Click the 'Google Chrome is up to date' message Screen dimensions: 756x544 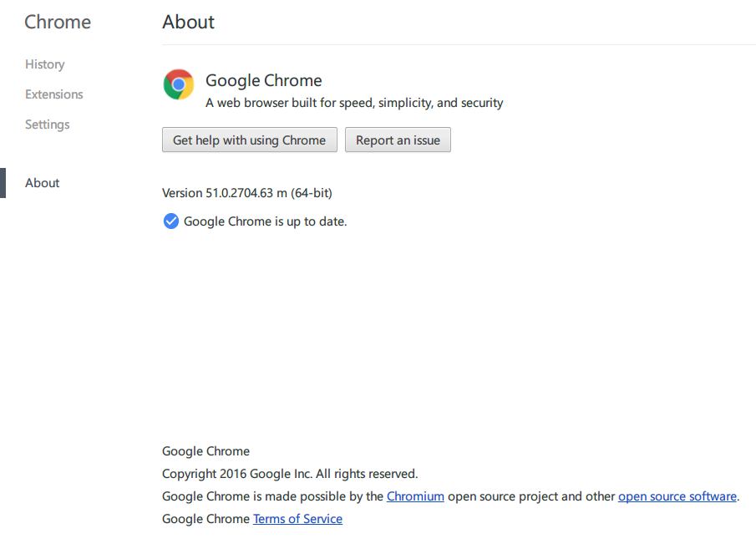265,221
